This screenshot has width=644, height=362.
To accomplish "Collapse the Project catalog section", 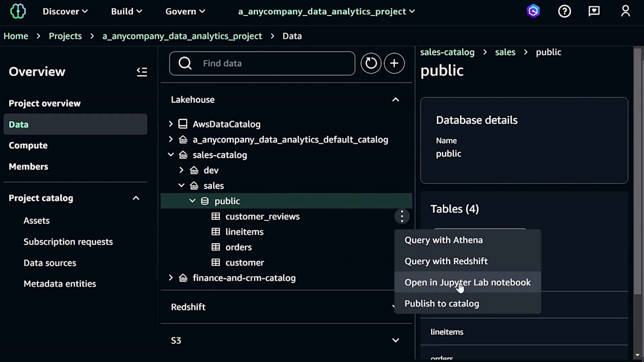I will tap(136, 198).
